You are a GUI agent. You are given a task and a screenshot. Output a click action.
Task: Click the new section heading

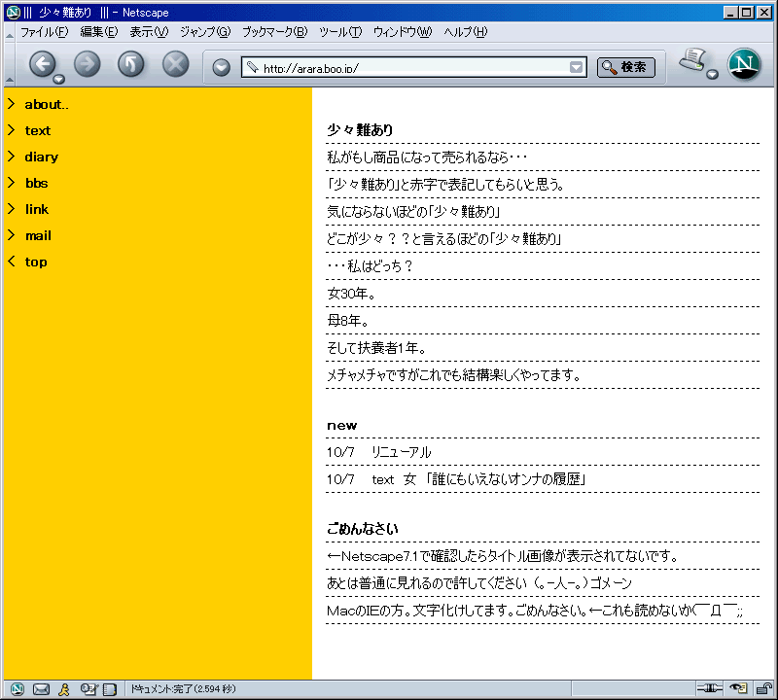[342, 426]
